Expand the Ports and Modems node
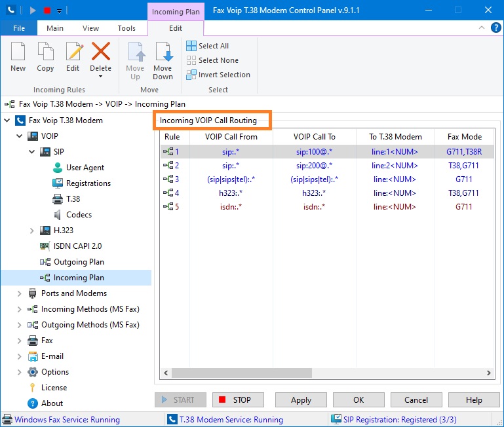The image size is (504, 427). coord(19,293)
